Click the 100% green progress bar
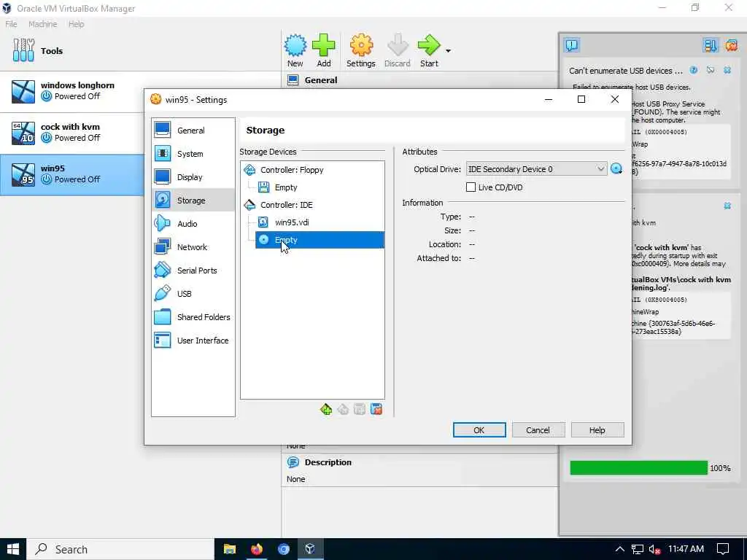This screenshot has height=560, width=747. pyautogui.click(x=638, y=467)
